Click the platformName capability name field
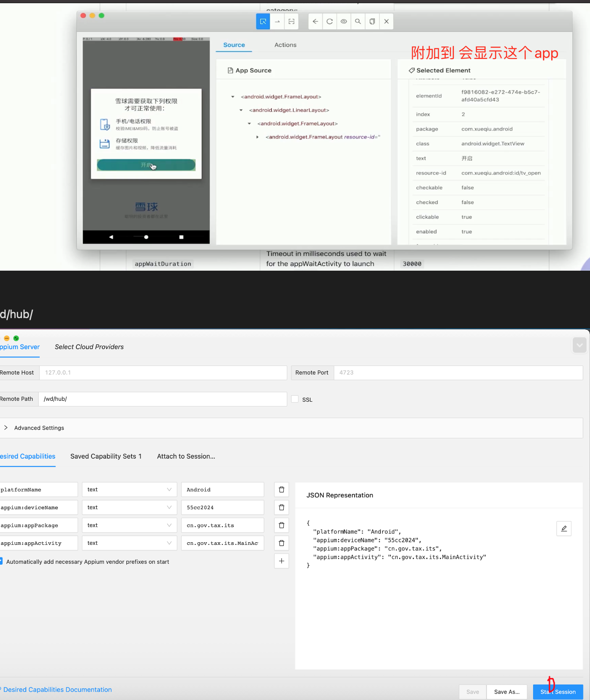The image size is (590, 700). click(x=39, y=490)
